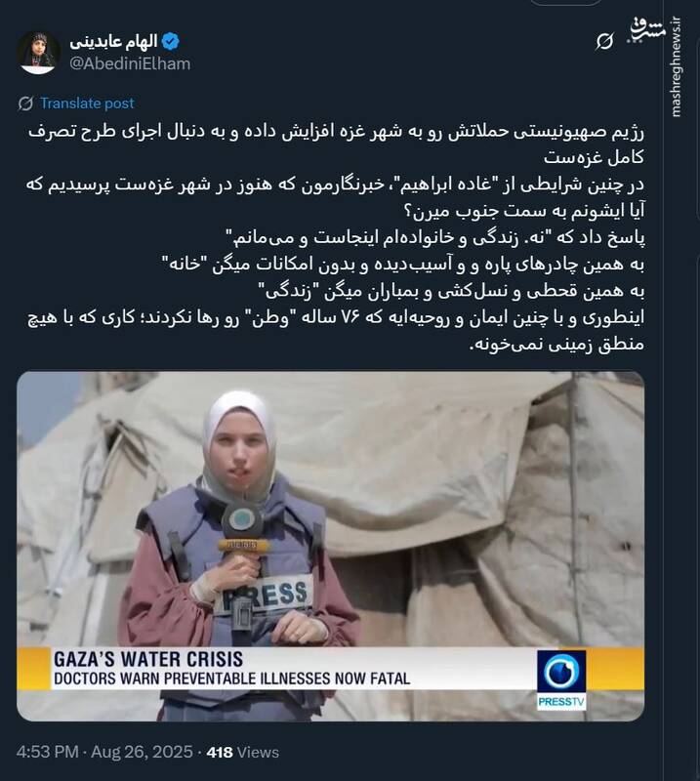Open the 418 Views count
The image size is (700, 781).
243,752
